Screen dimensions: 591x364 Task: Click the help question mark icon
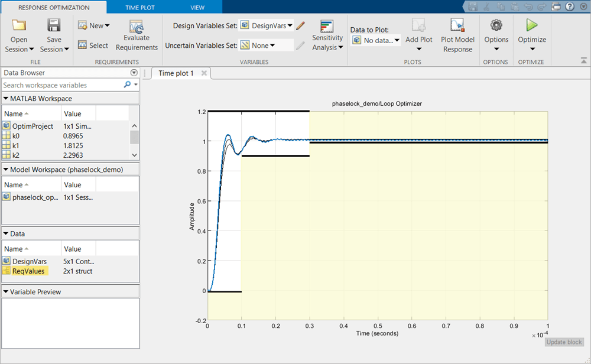[570, 6]
